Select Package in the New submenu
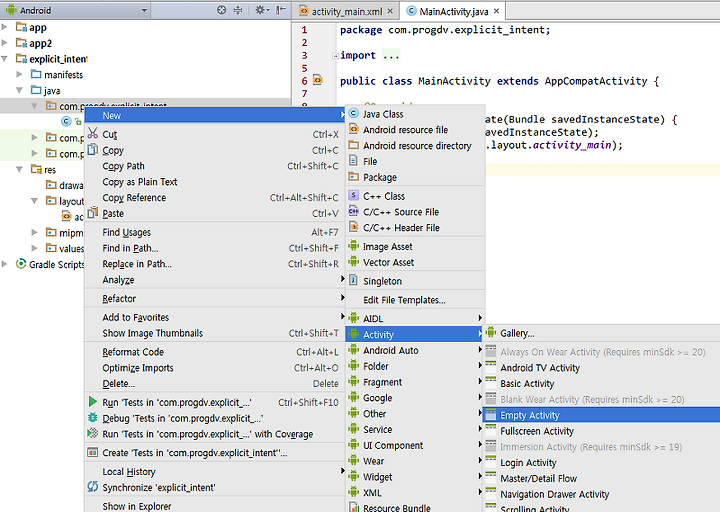 click(x=416, y=177)
